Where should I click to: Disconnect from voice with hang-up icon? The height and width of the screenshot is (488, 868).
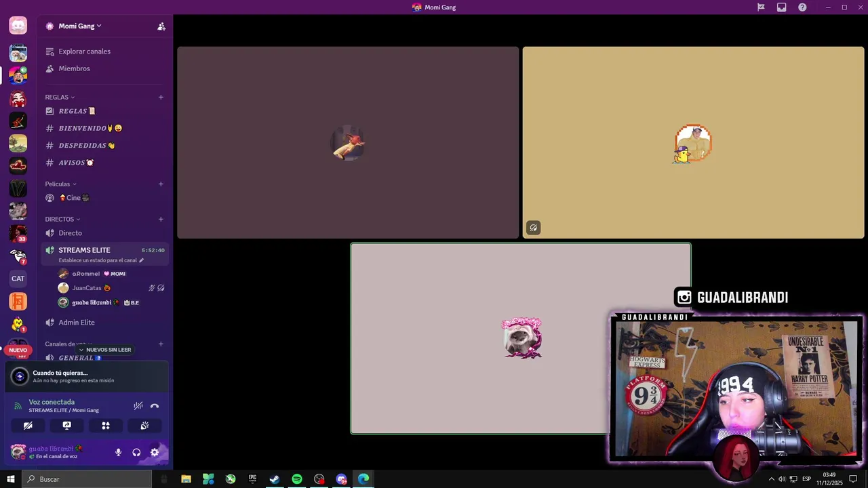tap(155, 406)
